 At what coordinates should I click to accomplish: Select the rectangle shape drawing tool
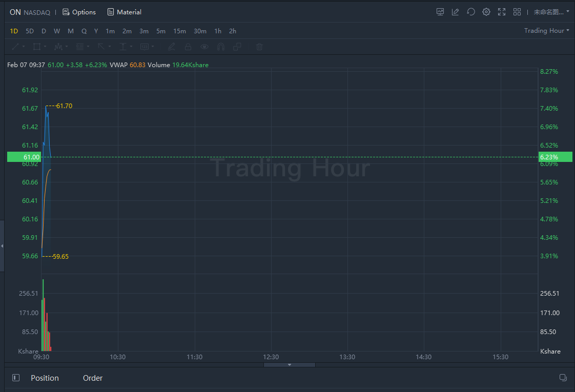click(x=37, y=47)
